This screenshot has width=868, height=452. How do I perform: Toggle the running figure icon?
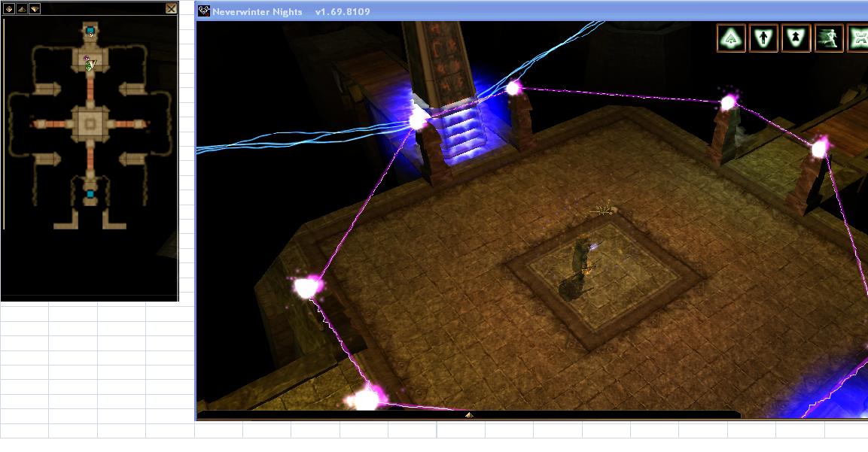coord(828,38)
